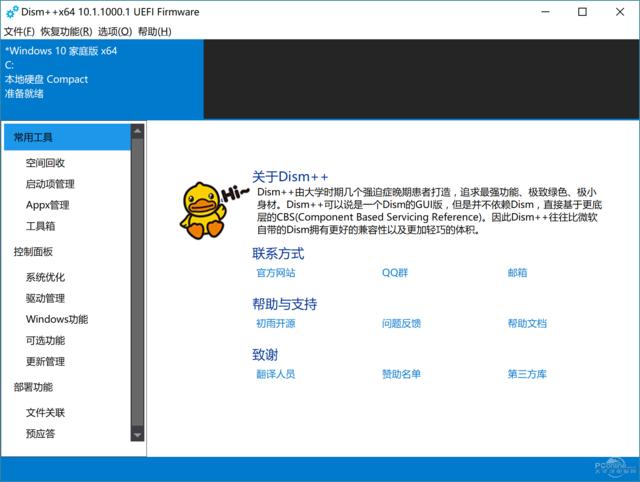Open the 文件(F) menu
640x482 pixels.
(20, 31)
